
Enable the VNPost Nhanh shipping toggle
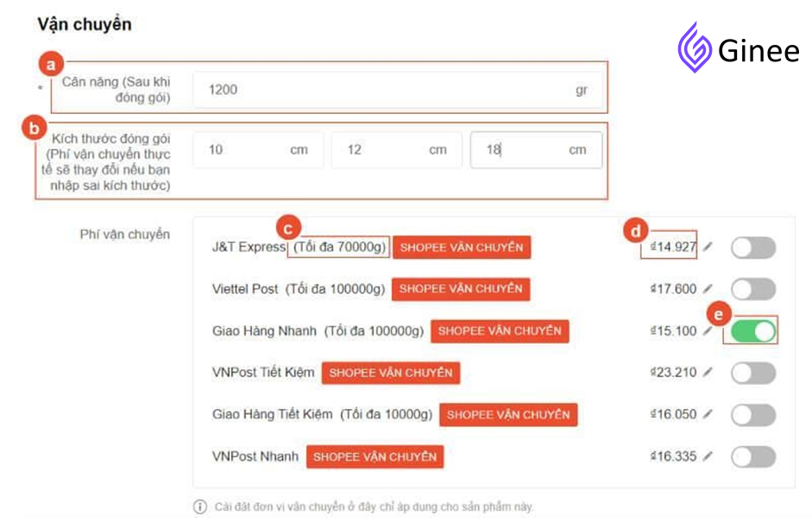tap(753, 457)
